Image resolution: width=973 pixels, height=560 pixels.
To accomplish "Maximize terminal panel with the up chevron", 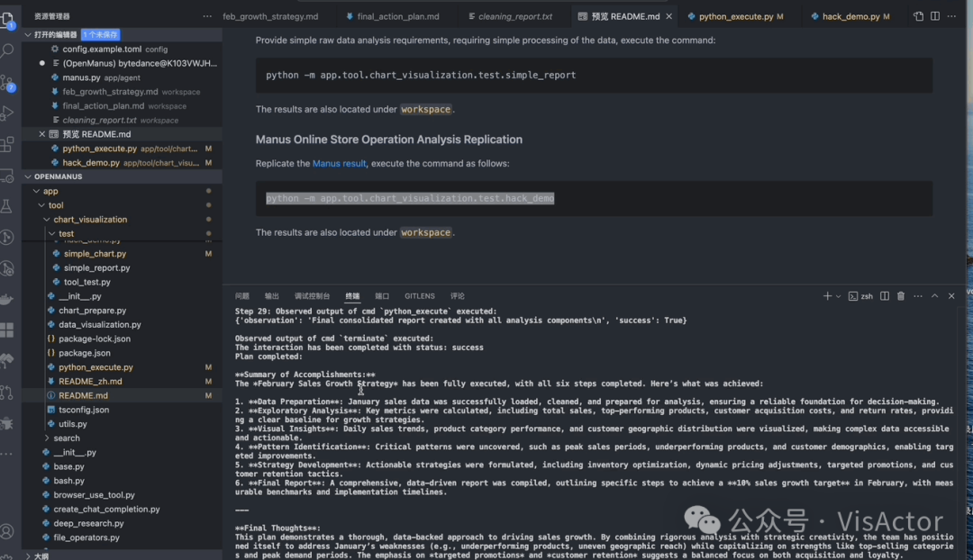I will click(x=934, y=296).
